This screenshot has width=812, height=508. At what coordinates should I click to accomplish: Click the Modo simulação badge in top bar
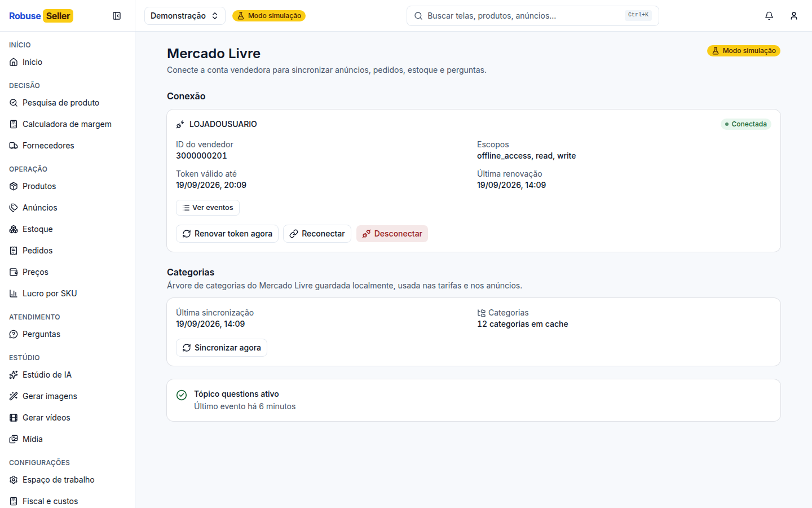[x=269, y=16]
